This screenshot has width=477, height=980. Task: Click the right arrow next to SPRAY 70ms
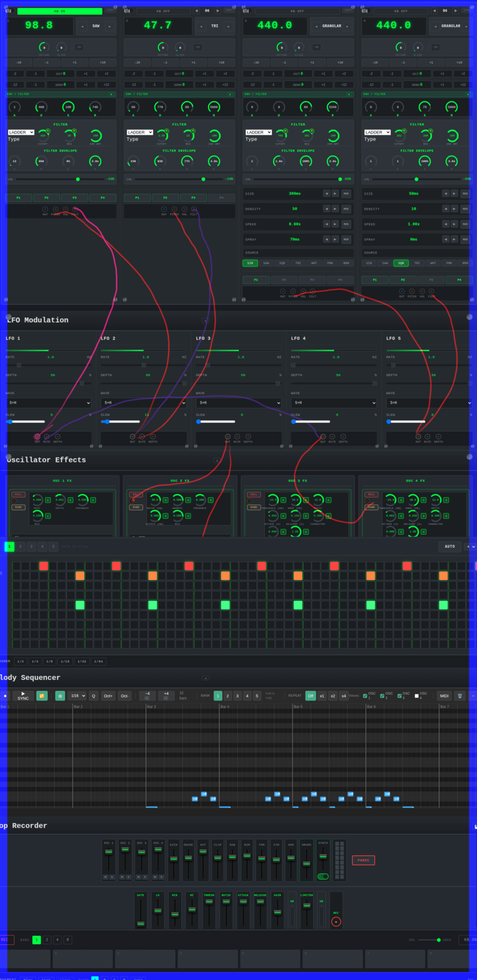(x=335, y=239)
